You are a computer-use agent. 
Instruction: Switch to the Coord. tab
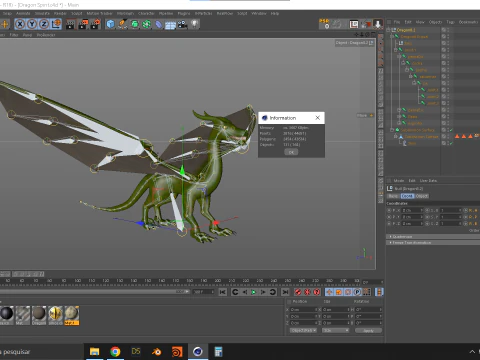(x=407, y=196)
